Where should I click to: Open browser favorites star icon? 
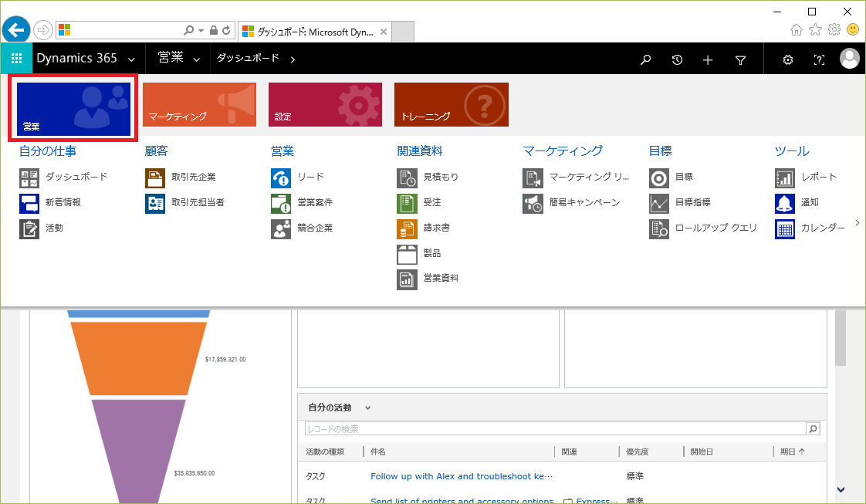[815, 30]
